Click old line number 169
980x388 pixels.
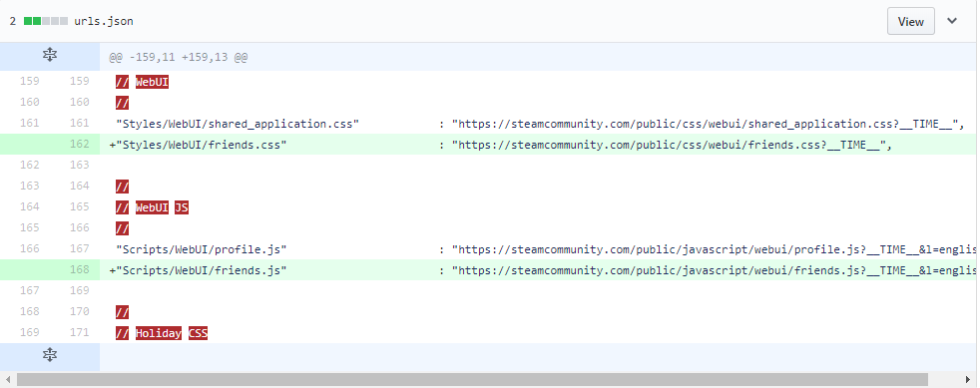(29, 332)
